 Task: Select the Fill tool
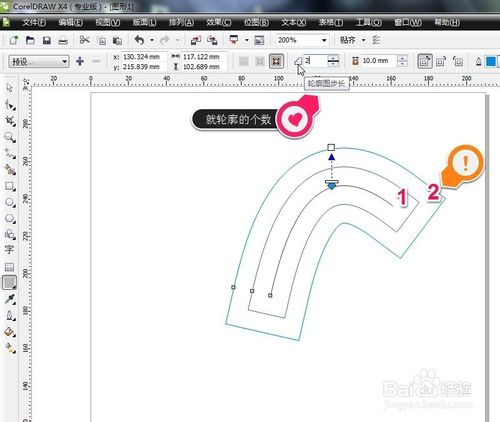10,332
